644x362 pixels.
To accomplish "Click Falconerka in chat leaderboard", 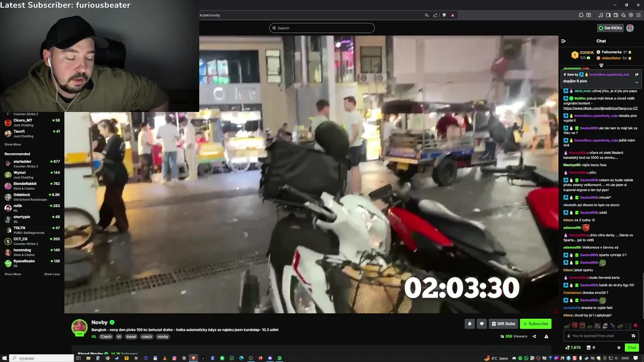I will (614, 52).
